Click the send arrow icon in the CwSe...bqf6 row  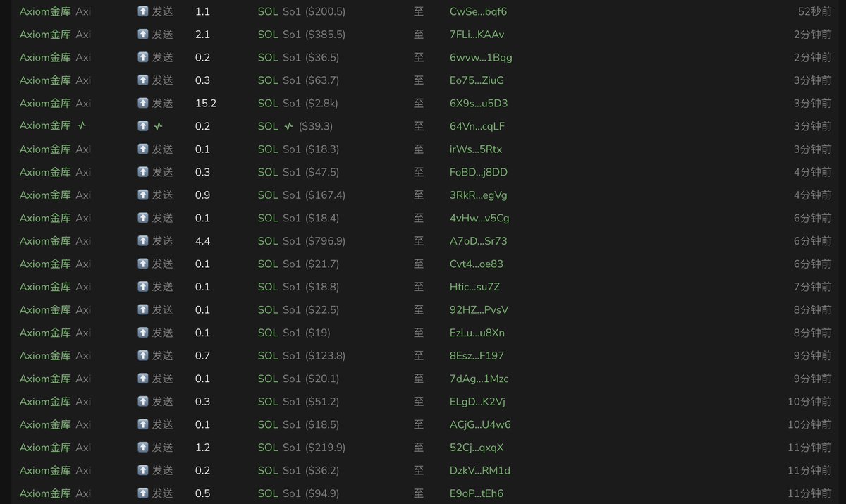click(x=143, y=11)
